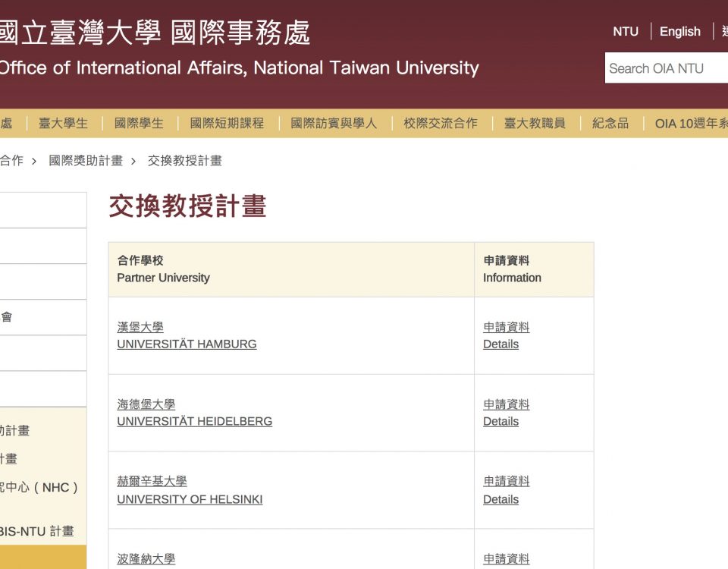
Task: Switch site language to English
Action: point(679,32)
